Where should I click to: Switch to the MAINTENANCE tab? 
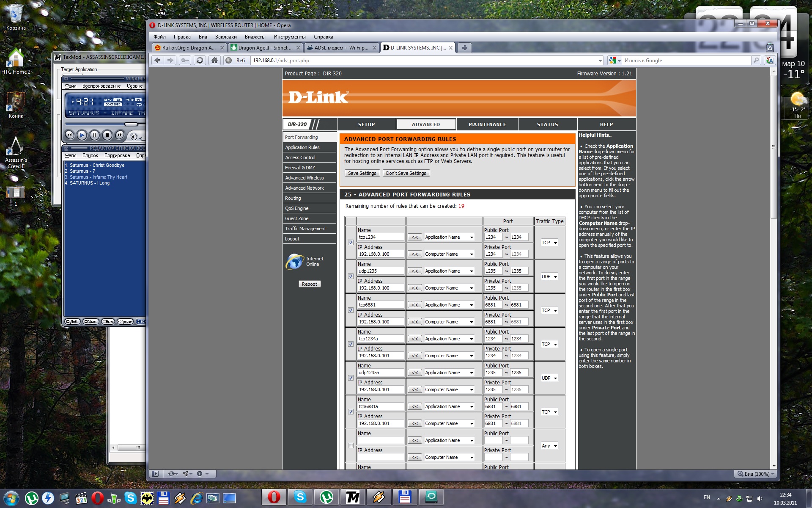(x=487, y=124)
